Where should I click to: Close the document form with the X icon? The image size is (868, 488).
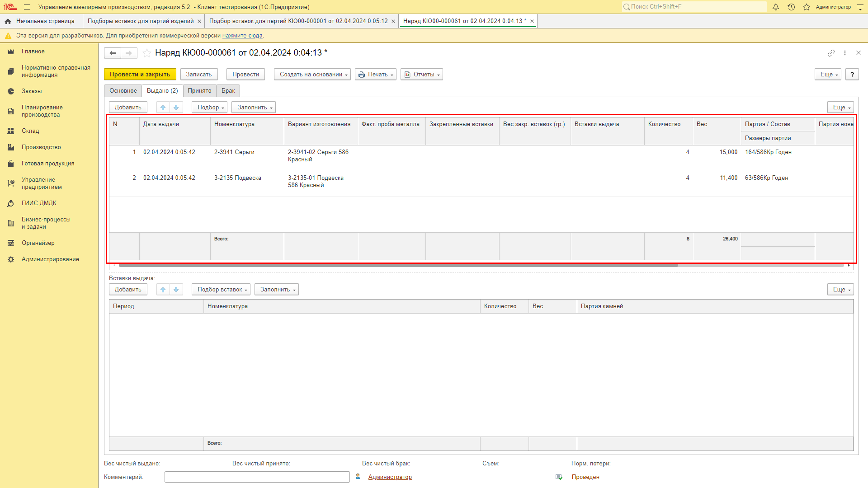[859, 53]
